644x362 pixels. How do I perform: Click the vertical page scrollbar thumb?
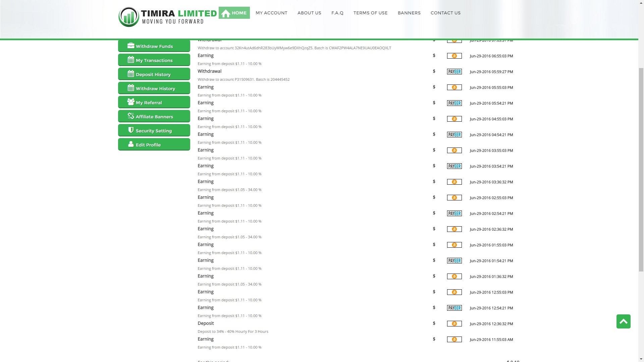click(x=641, y=169)
